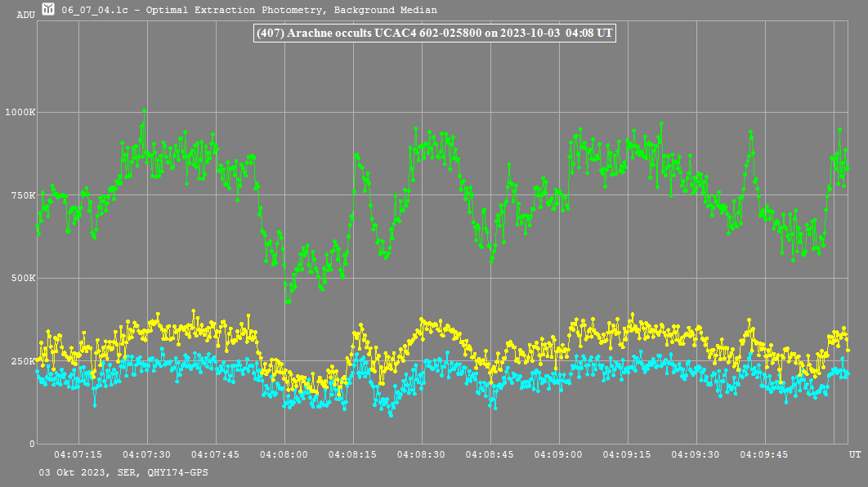
Task: Click the UT label at axis end
Action: coord(854,453)
